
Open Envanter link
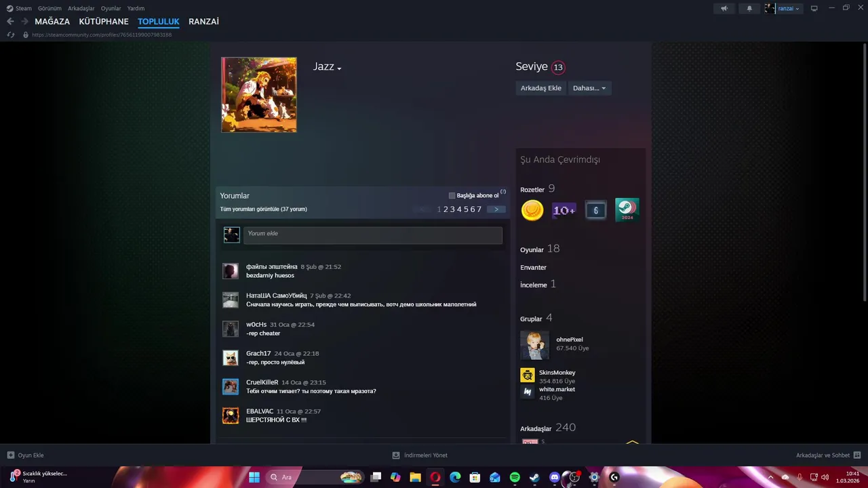[x=533, y=268]
